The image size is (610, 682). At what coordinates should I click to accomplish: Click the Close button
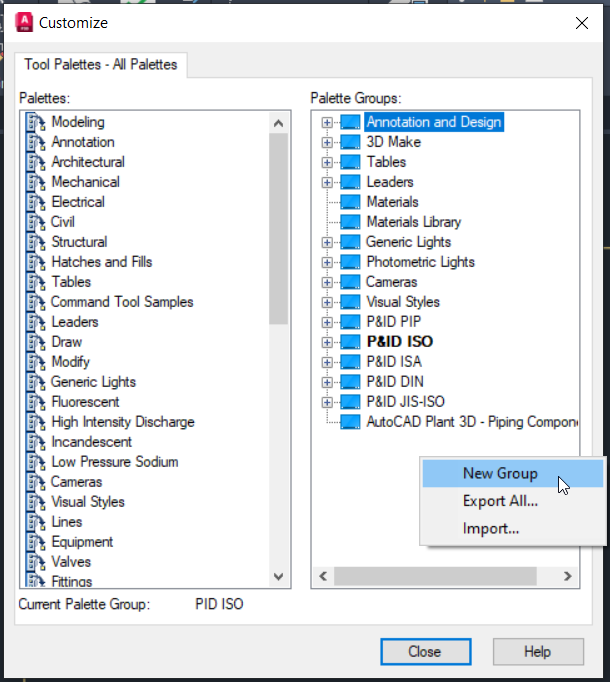coord(426,652)
